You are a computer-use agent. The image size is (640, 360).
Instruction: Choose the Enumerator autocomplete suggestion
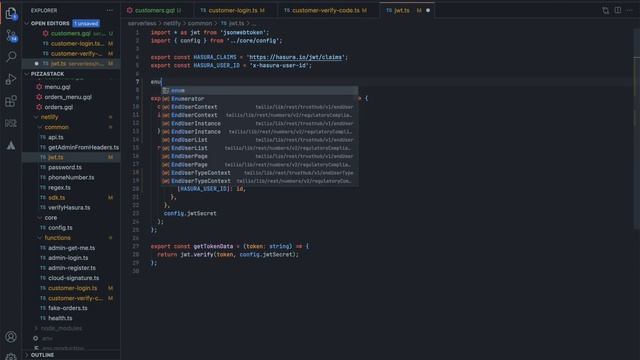pyautogui.click(x=260, y=99)
